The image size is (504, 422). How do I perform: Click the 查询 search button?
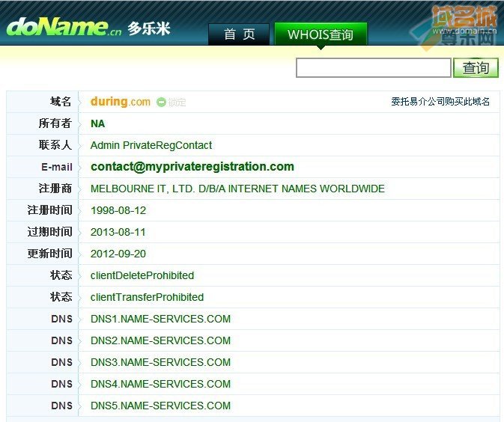[x=476, y=68]
